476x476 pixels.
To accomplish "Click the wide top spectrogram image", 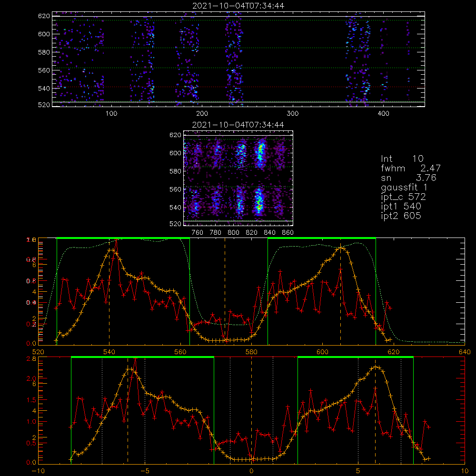I will pyautogui.click(x=238, y=59).
